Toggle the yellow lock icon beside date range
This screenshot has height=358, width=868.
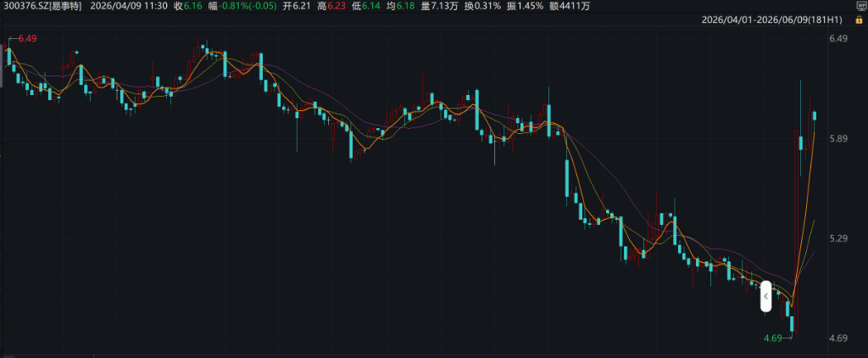[x=859, y=20]
